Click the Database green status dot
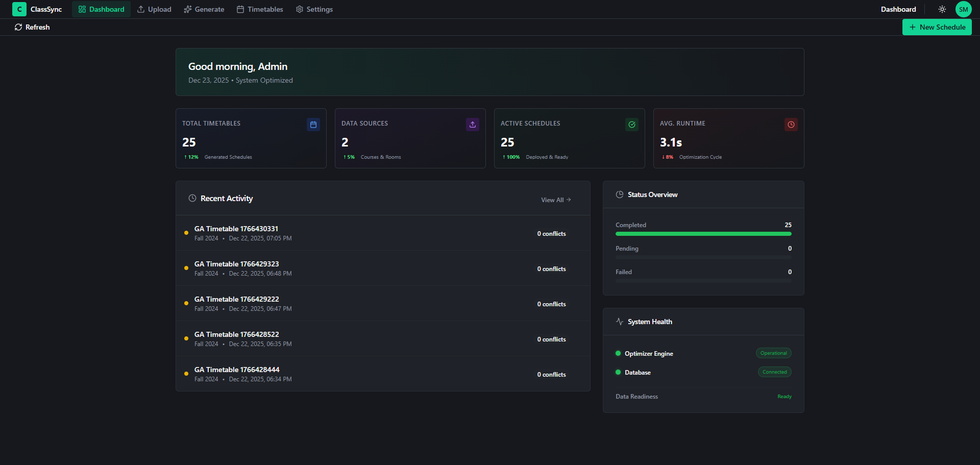The width and height of the screenshot is (980, 465). (618, 372)
